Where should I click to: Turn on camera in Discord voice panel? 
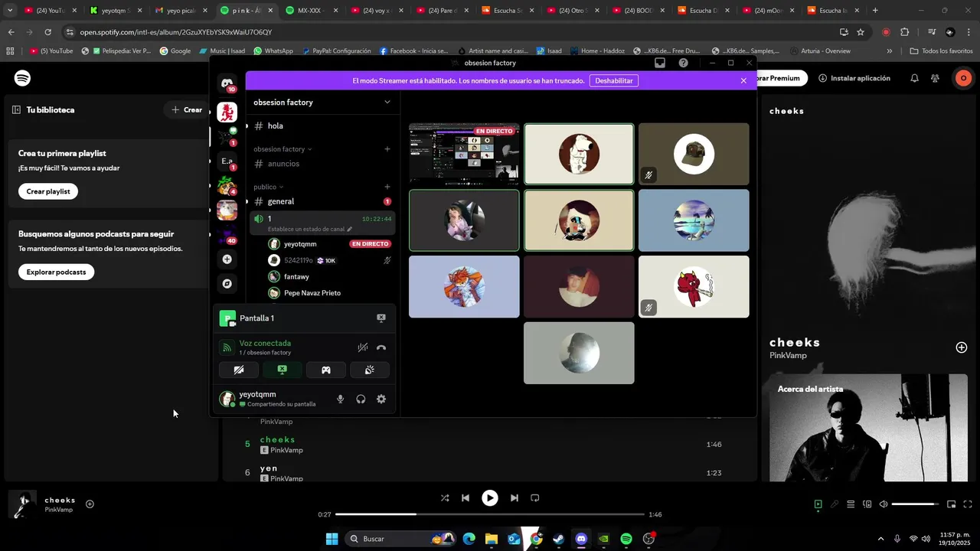239,370
